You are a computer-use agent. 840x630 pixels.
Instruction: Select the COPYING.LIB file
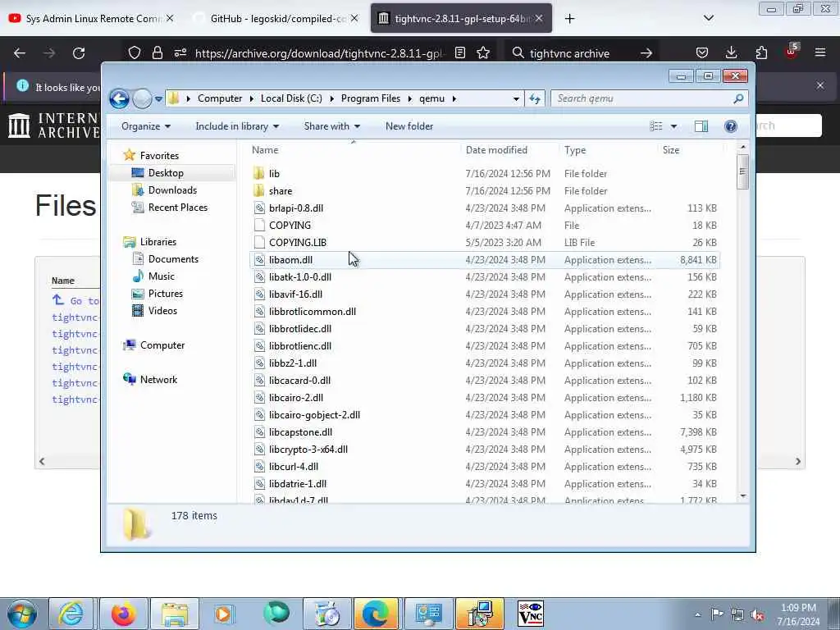[298, 243]
